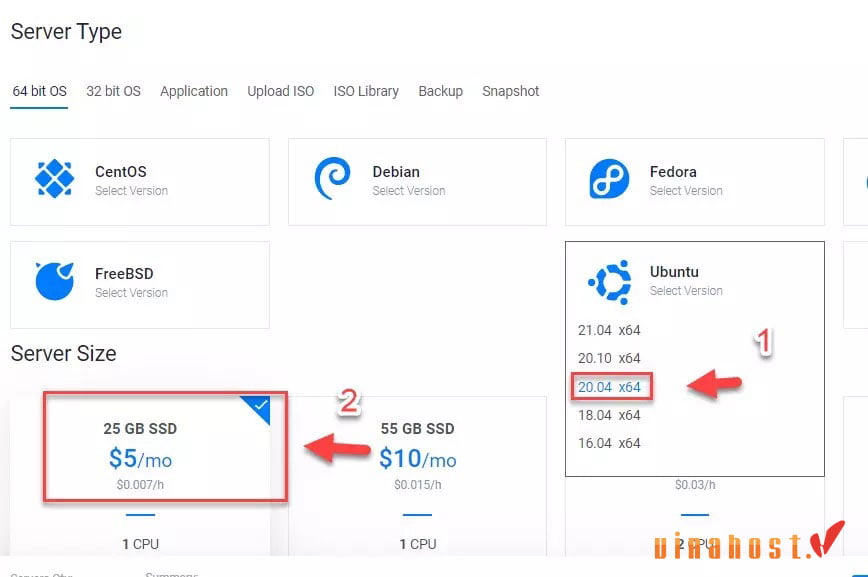This screenshot has height=577, width=868.
Task: Select the $0.03/h server plan
Action: pyautogui.click(x=695, y=515)
